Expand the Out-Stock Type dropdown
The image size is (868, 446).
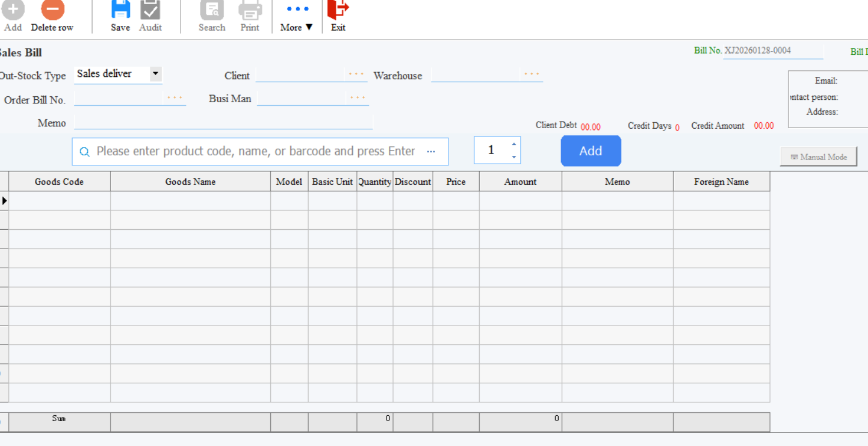[155, 74]
